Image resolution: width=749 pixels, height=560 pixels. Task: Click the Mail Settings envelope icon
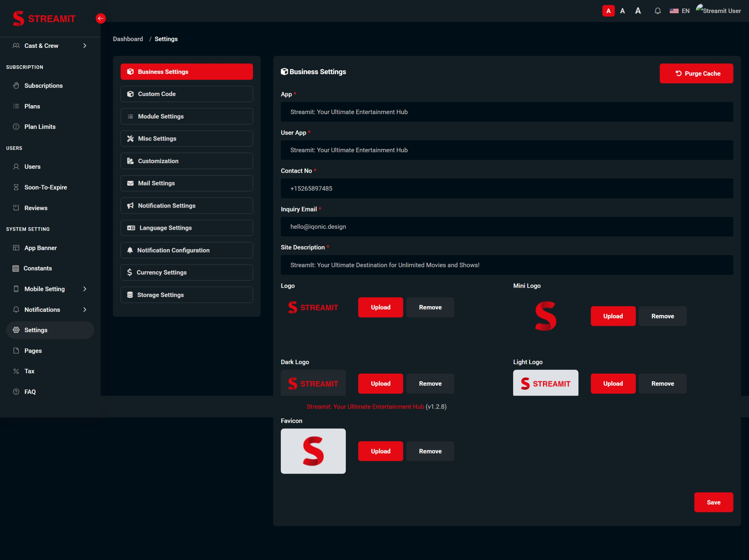click(x=130, y=183)
